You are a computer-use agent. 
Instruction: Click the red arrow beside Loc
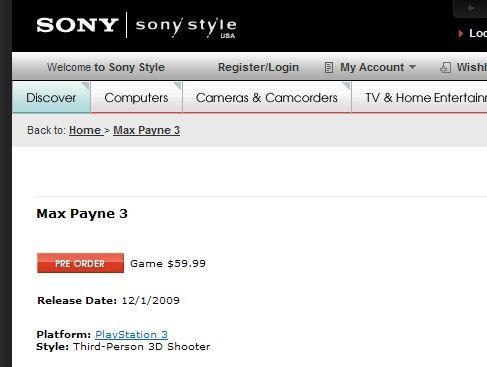click(x=461, y=33)
